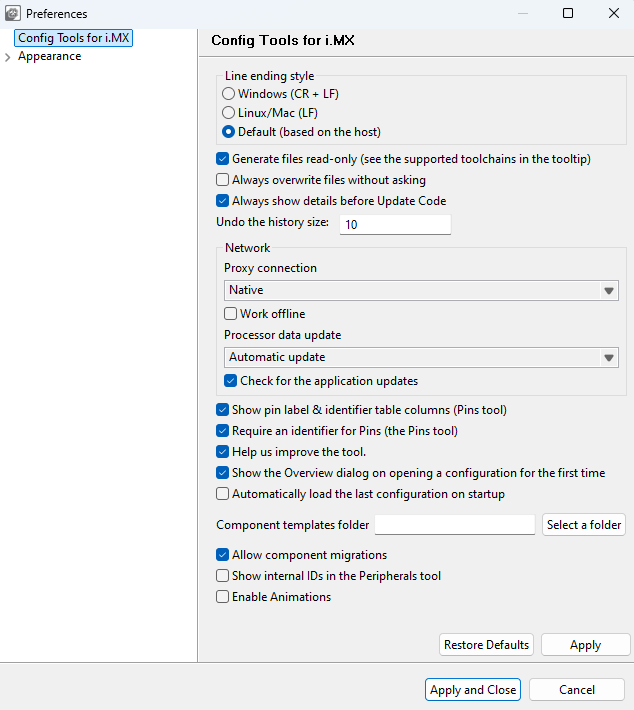This screenshot has width=634, height=710.
Task: Click the Apply button
Action: 585,645
